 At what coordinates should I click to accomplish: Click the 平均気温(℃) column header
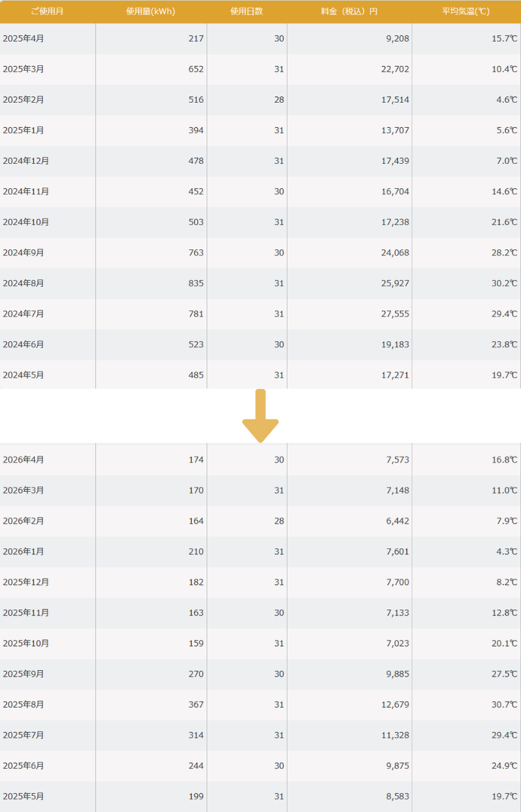click(x=465, y=11)
